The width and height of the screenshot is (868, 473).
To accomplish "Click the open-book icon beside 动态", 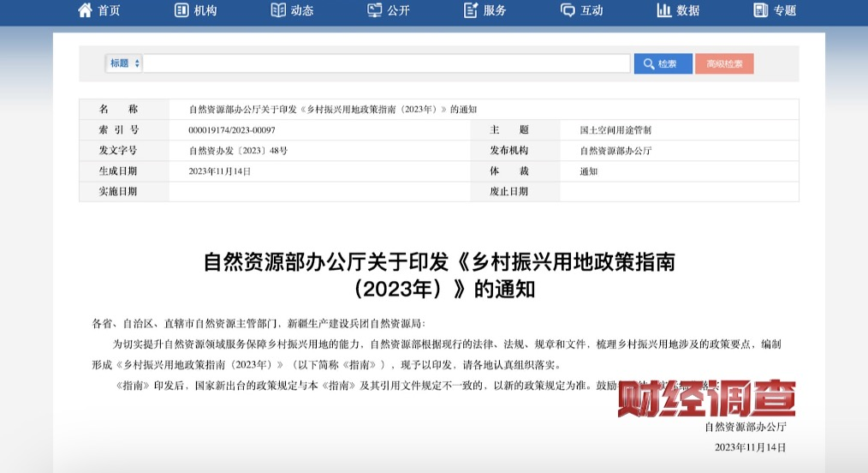I will pyautogui.click(x=278, y=10).
